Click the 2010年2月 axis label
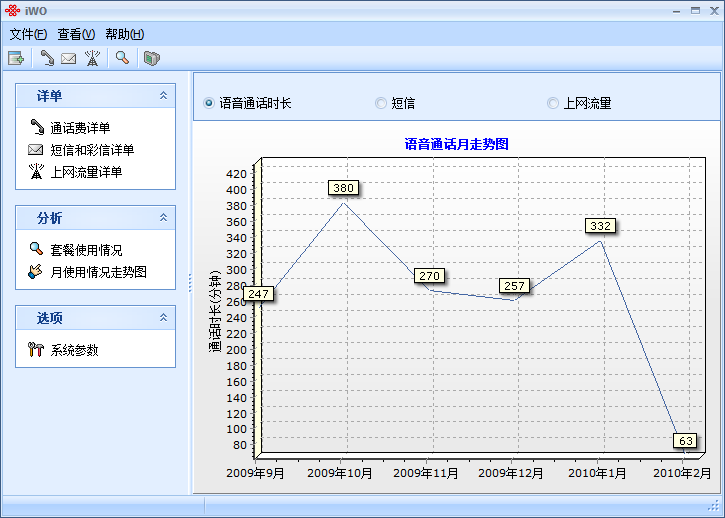The image size is (725, 518). click(x=682, y=473)
